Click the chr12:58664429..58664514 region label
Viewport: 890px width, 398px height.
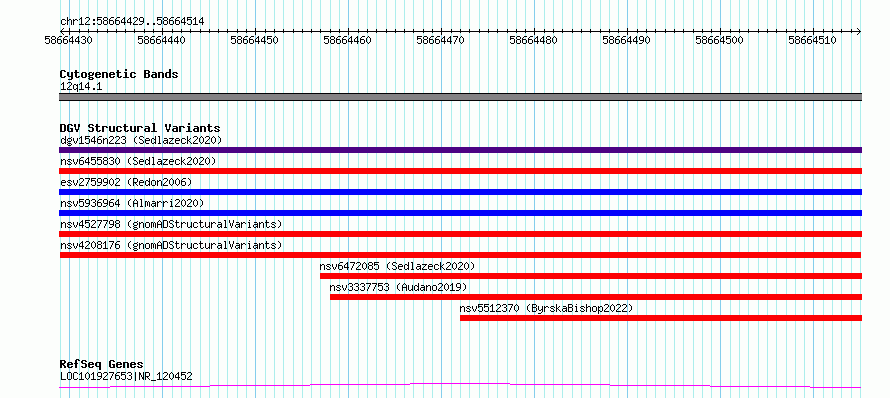click(x=132, y=22)
